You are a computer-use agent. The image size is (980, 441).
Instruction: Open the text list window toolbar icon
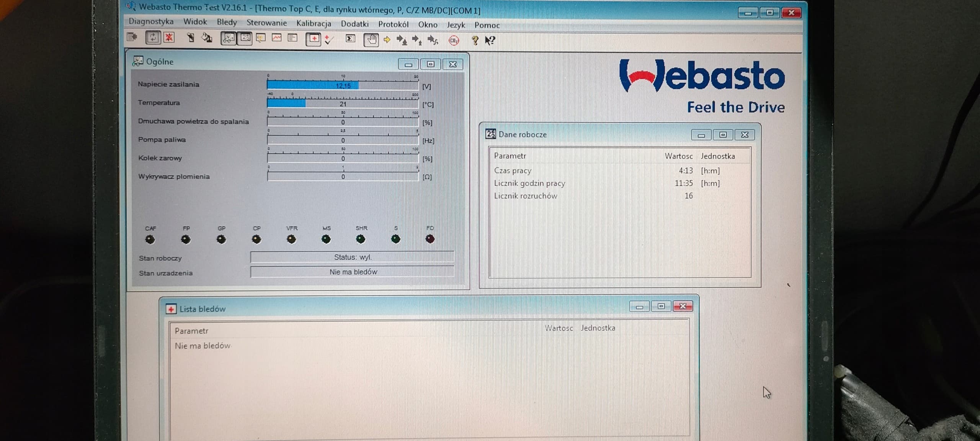coord(292,38)
